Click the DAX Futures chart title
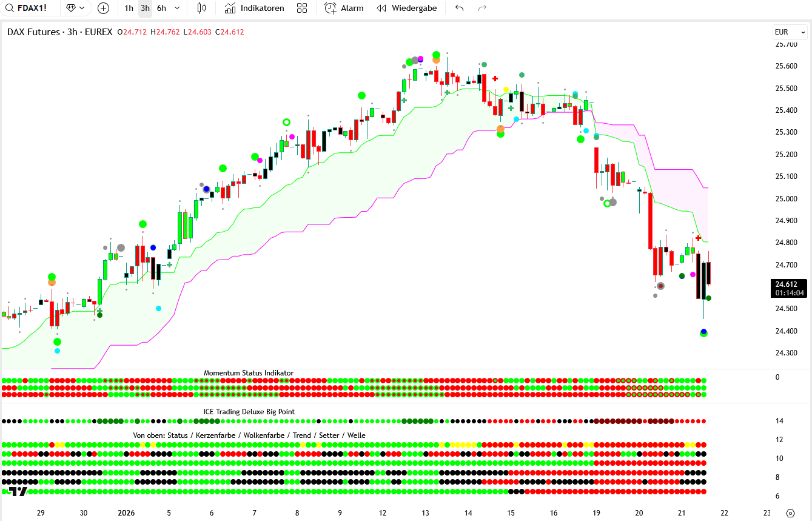 pos(59,32)
